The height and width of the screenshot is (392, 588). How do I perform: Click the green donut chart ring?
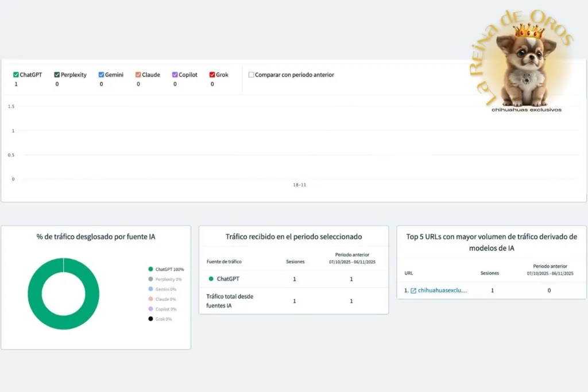pos(34,294)
